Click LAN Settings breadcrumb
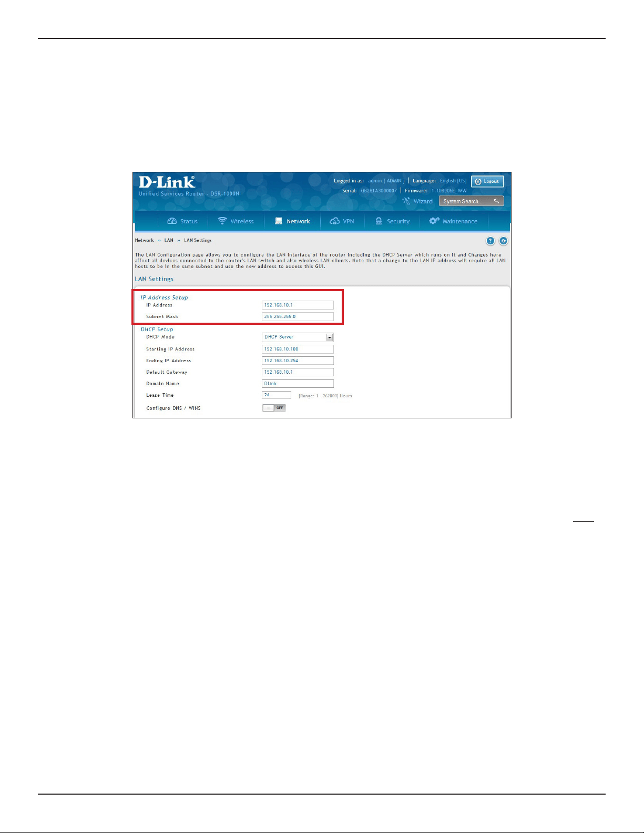This screenshot has height=833, width=644. point(198,240)
